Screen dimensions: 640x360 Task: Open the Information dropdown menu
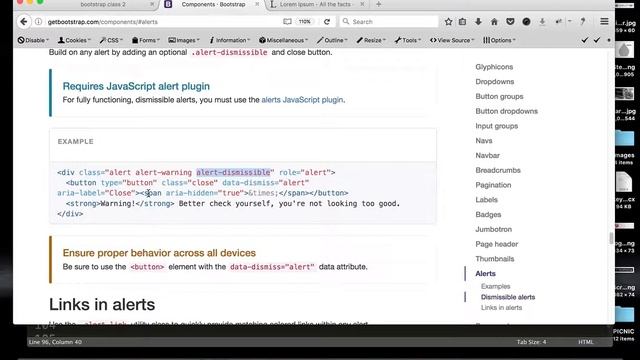click(x=229, y=40)
